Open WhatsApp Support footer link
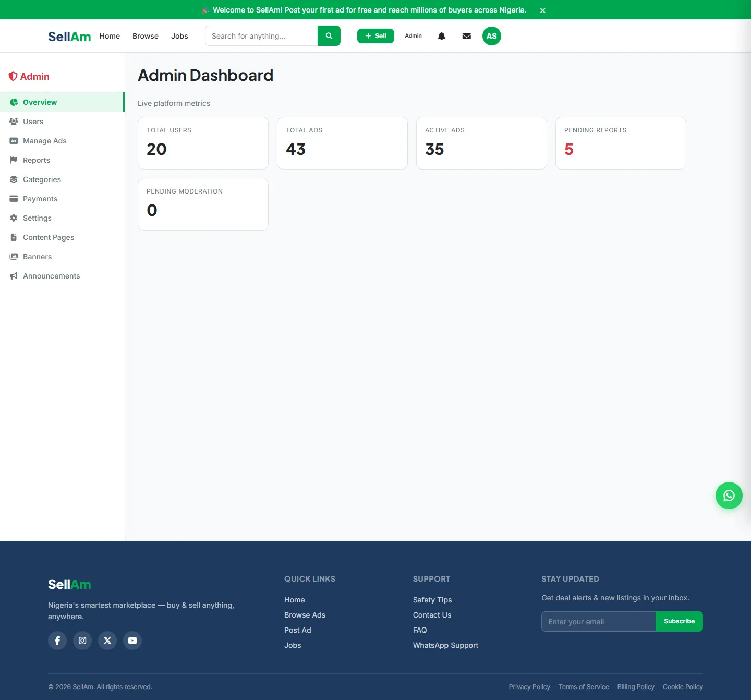Screen dimensions: 751x700 click(445, 645)
